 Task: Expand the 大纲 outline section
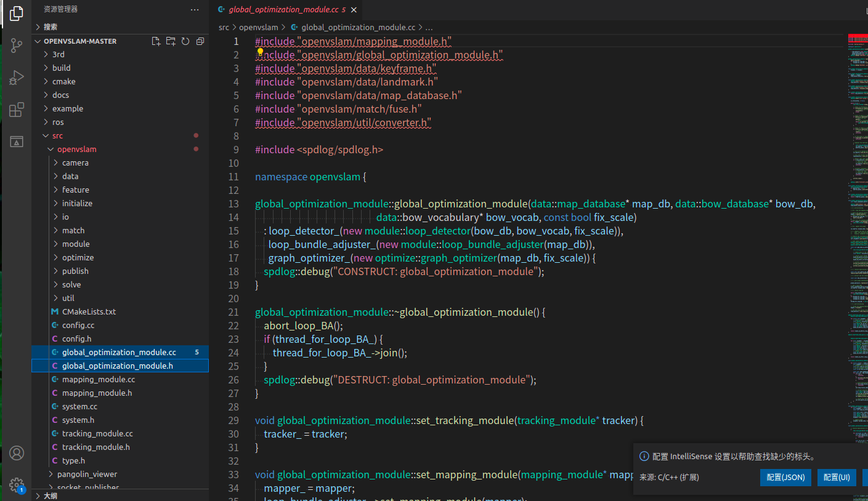51,495
